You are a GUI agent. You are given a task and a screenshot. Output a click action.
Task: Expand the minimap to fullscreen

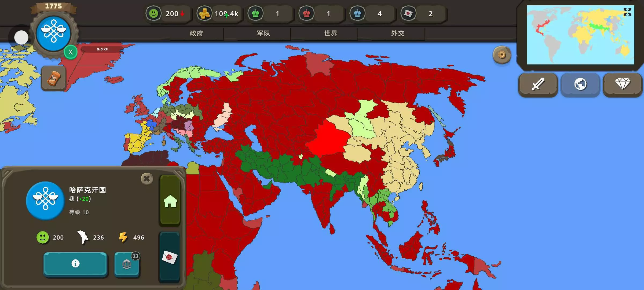click(627, 12)
